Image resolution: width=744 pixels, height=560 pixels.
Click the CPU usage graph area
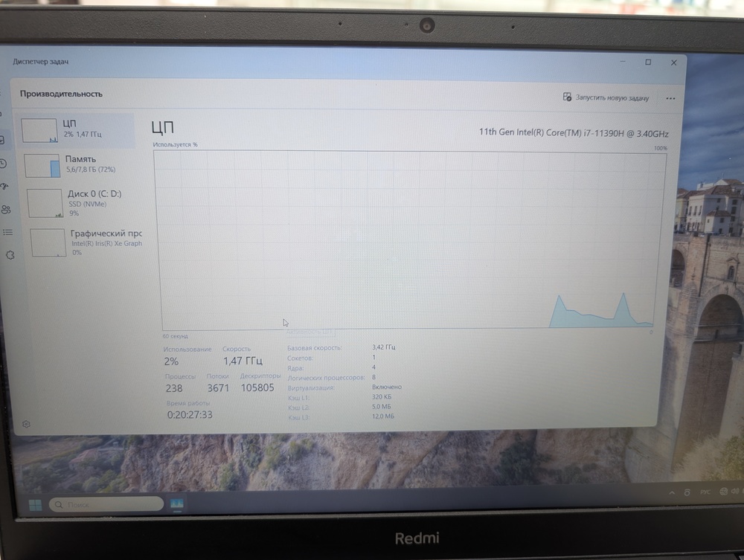pos(409,239)
